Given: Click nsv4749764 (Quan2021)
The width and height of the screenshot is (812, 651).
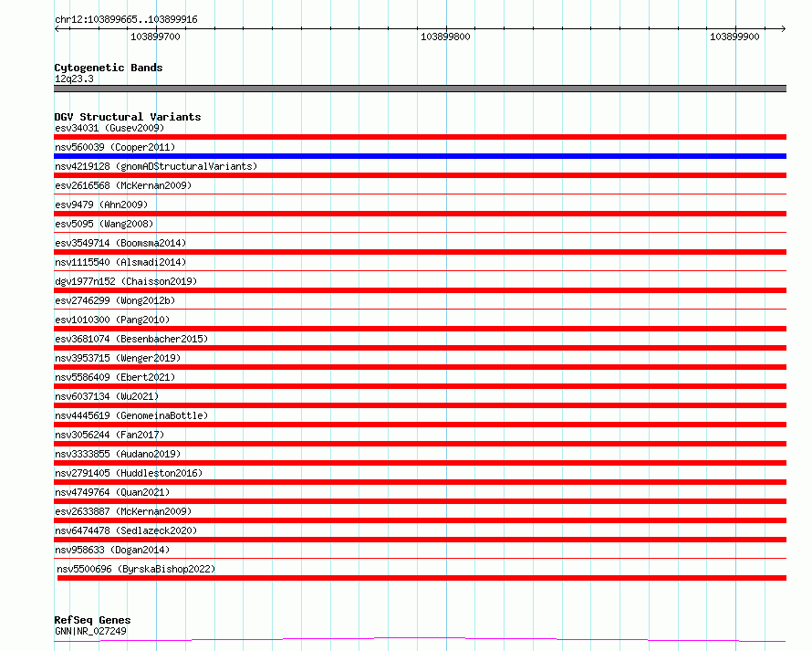Looking at the screenshot, I should click(x=112, y=492).
